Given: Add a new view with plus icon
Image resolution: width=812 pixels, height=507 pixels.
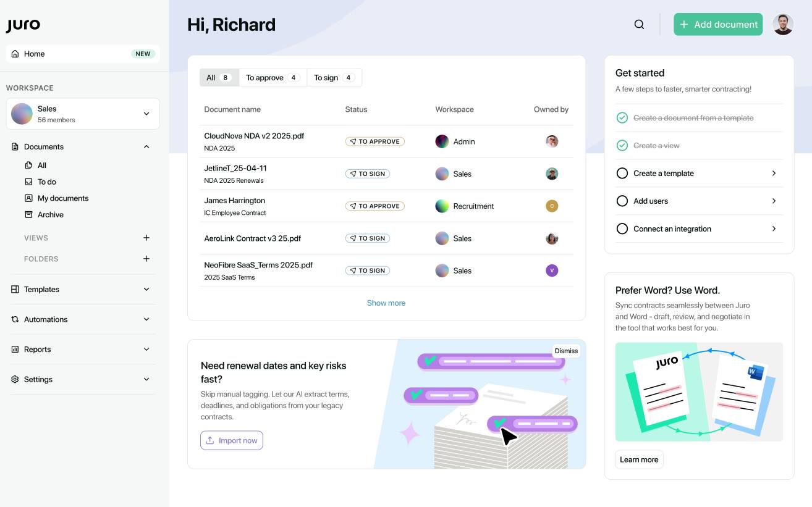Looking at the screenshot, I should [x=146, y=238].
